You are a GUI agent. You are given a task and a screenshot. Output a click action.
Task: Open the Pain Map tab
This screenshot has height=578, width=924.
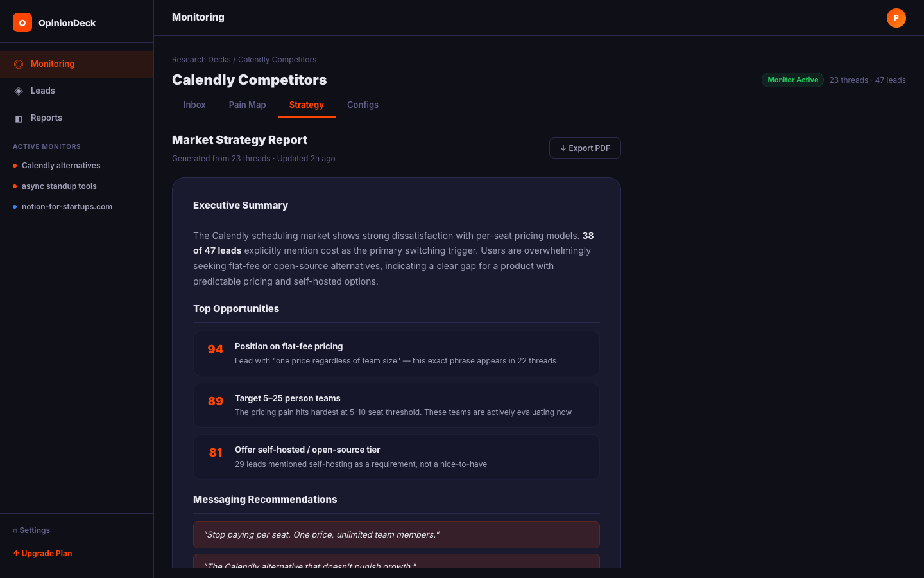(x=247, y=105)
